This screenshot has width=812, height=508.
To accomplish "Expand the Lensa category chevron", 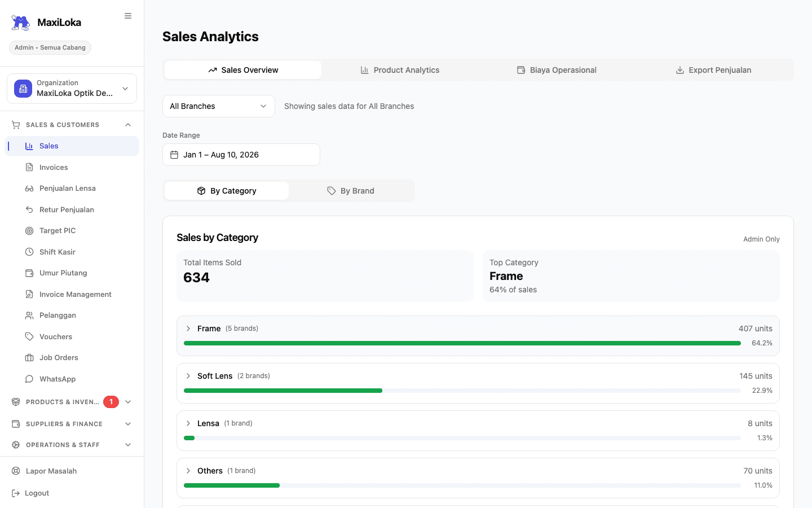I will [x=188, y=423].
